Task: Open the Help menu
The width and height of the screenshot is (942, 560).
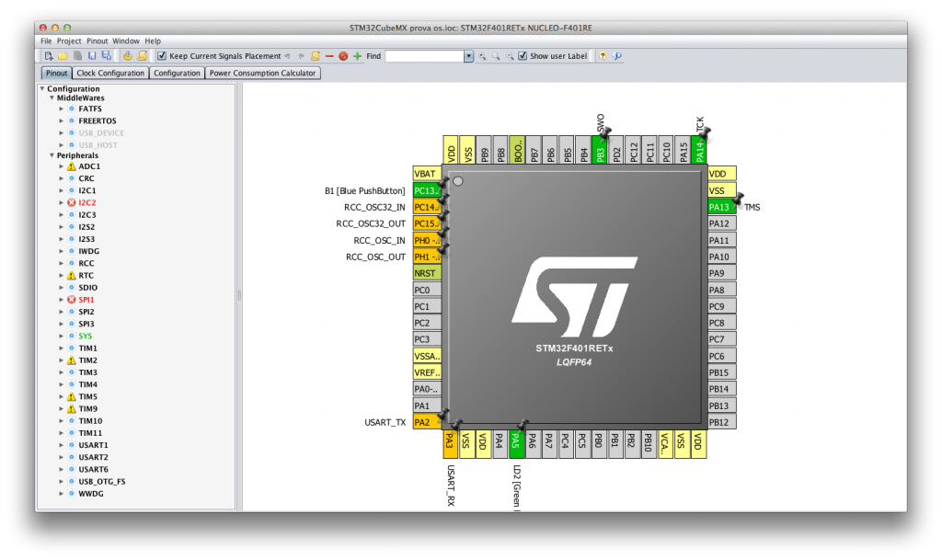Action: click(153, 40)
